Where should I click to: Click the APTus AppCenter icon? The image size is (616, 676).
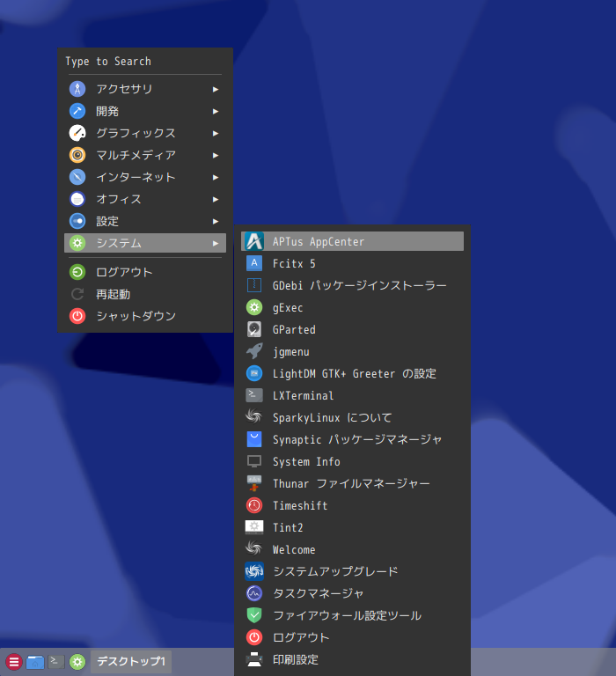click(x=254, y=241)
